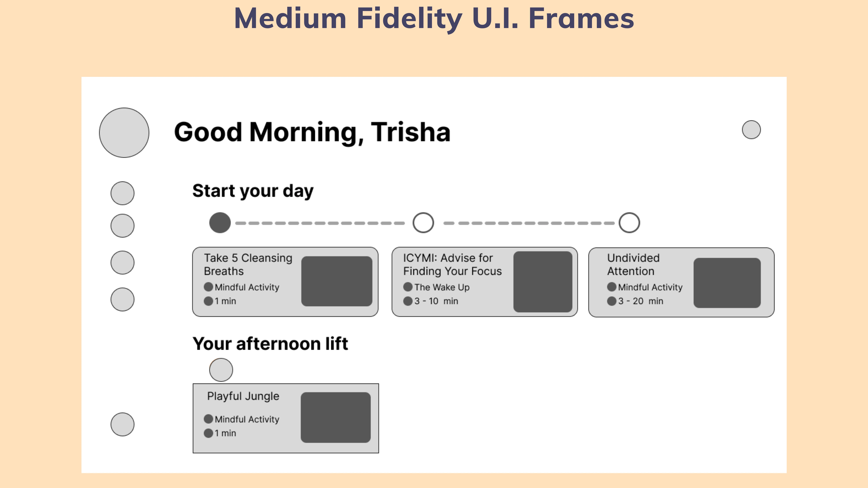Select the first sidebar circle icon
This screenshot has width=868, height=488.
coord(122,193)
